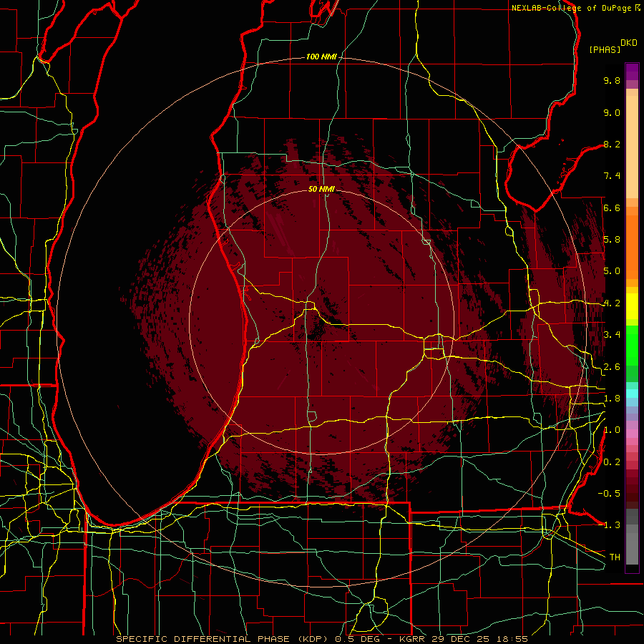Pick the cyan segment of color scale
The width and height of the screenshot is (644, 644).
[x=632, y=394]
